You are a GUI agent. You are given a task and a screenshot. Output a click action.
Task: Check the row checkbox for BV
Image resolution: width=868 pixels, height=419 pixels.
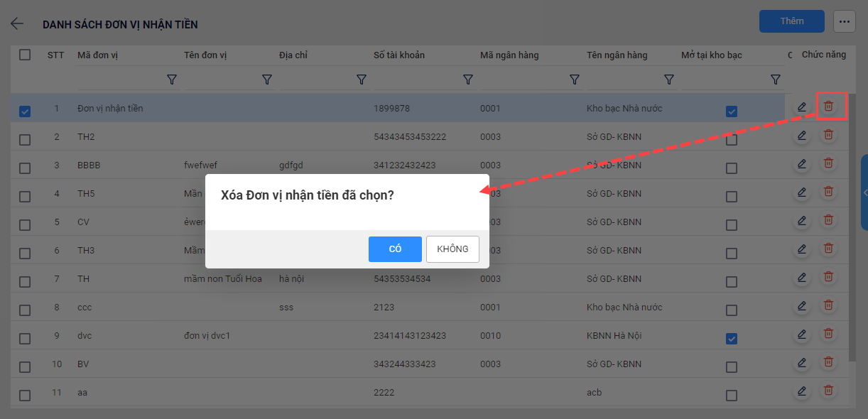[25, 367]
